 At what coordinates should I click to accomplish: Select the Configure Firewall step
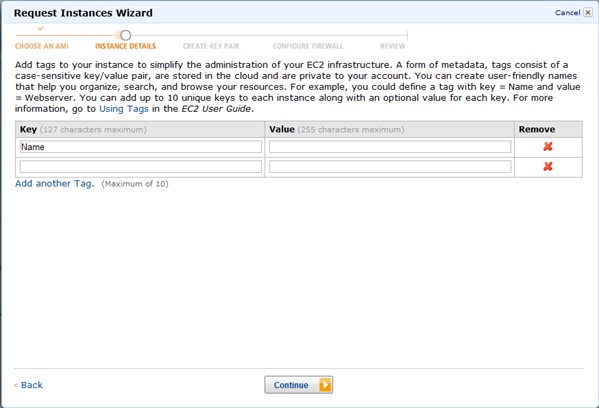pyautogui.click(x=308, y=46)
